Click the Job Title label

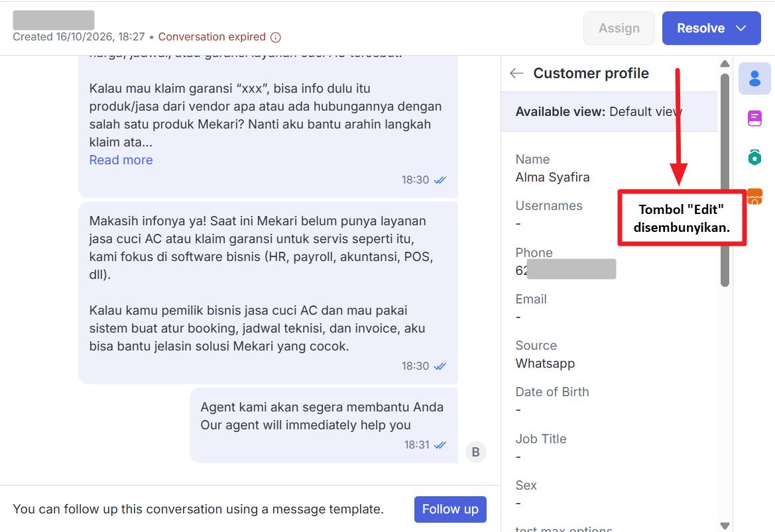(x=541, y=439)
